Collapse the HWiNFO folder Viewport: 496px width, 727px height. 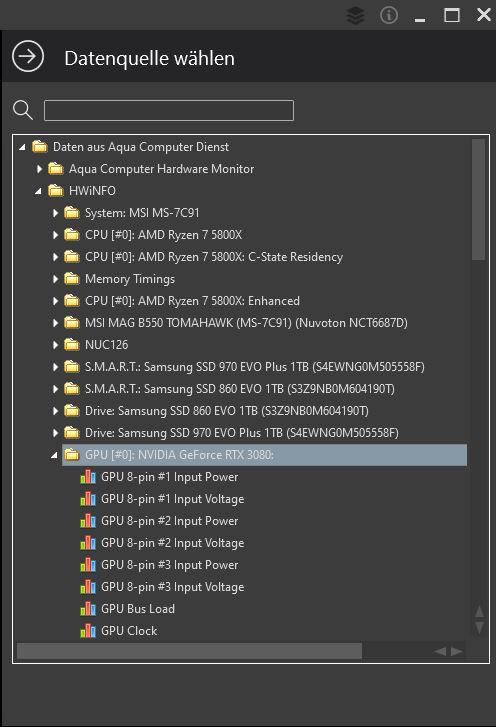coord(38,191)
